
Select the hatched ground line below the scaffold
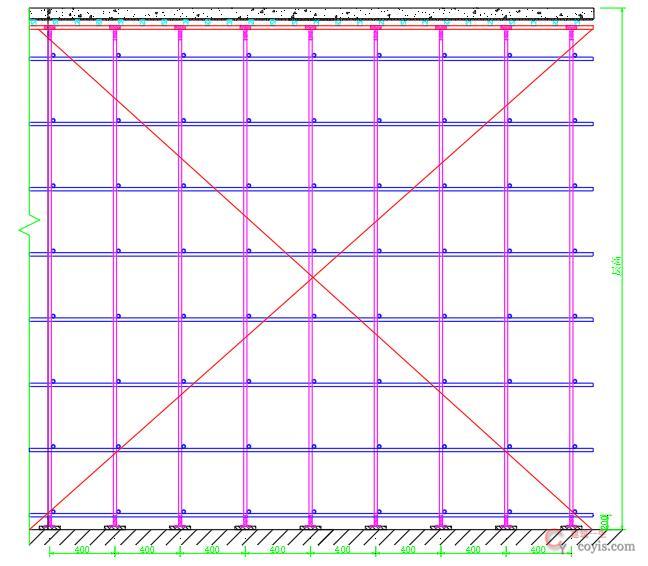(300, 538)
